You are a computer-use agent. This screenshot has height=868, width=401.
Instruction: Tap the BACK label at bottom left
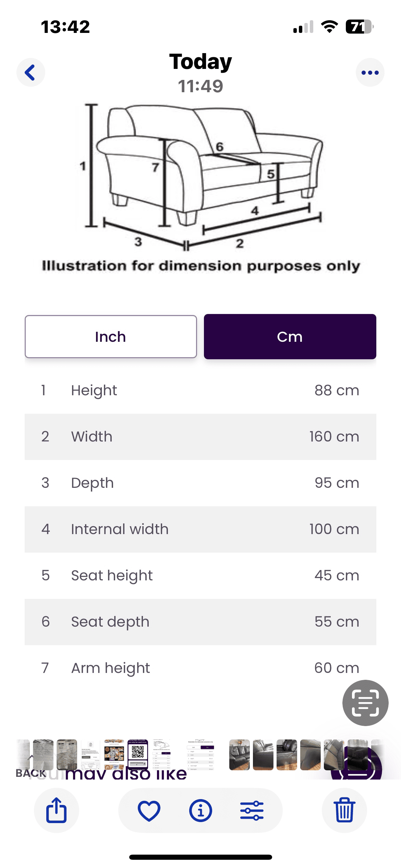tap(31, 773)
